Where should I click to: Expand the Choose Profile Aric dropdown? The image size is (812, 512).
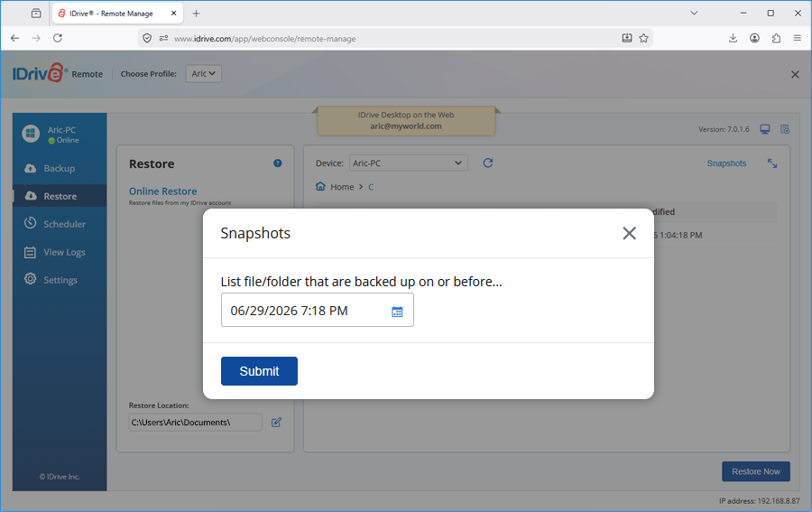click(x=204, y=73)
